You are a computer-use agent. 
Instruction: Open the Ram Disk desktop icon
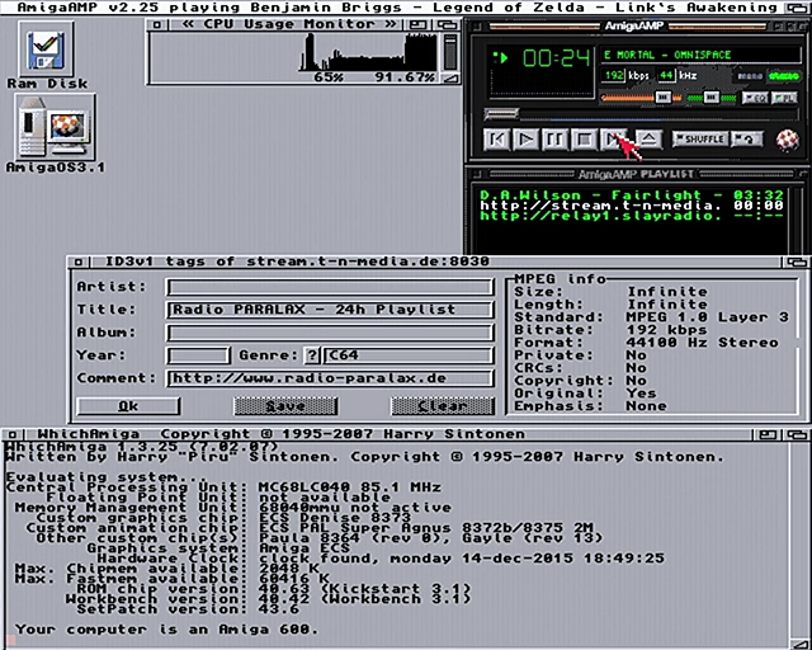46,50
